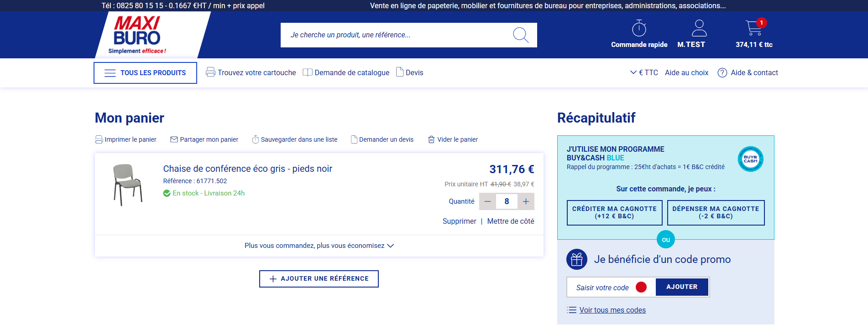Open the shopping cart icon

coord(753,28)
